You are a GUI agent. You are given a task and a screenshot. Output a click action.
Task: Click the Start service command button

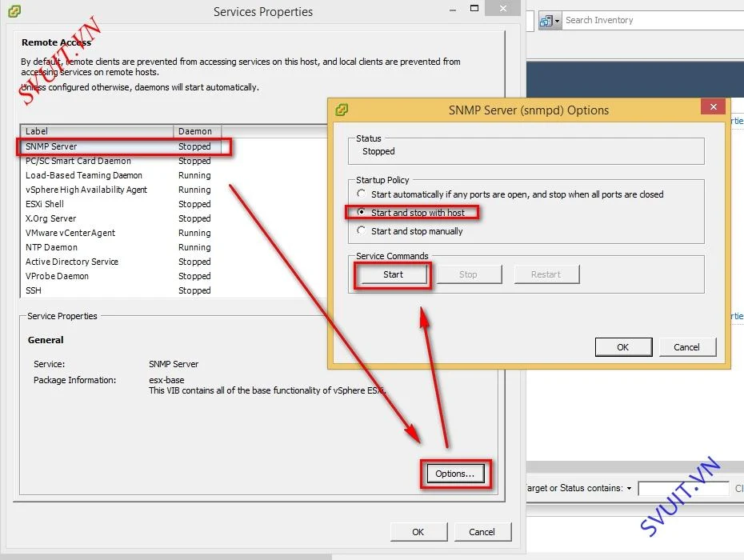(x=394, y=274)
